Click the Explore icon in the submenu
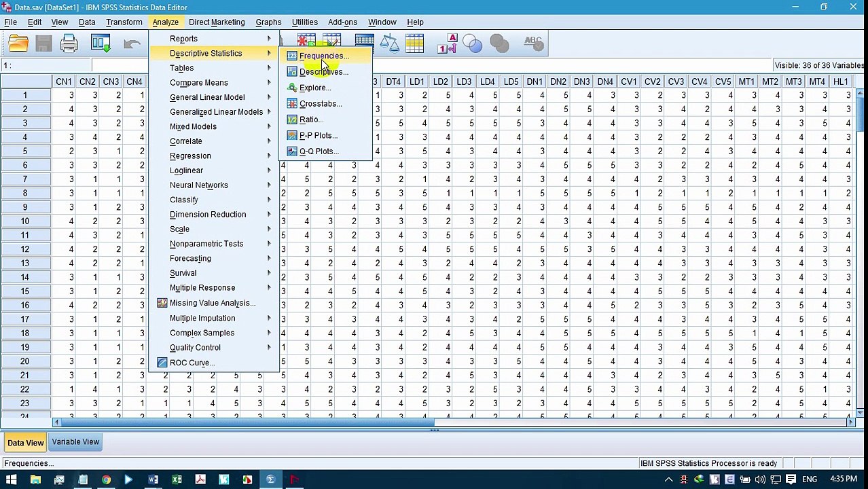868x489 pixels. click(292, 88)
